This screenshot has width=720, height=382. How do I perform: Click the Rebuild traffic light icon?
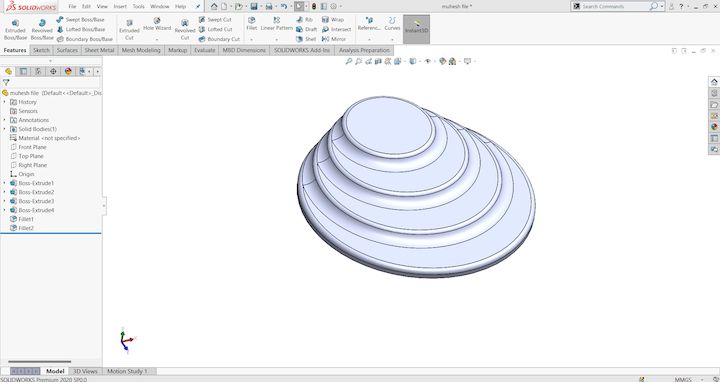(x=314, y=6)
